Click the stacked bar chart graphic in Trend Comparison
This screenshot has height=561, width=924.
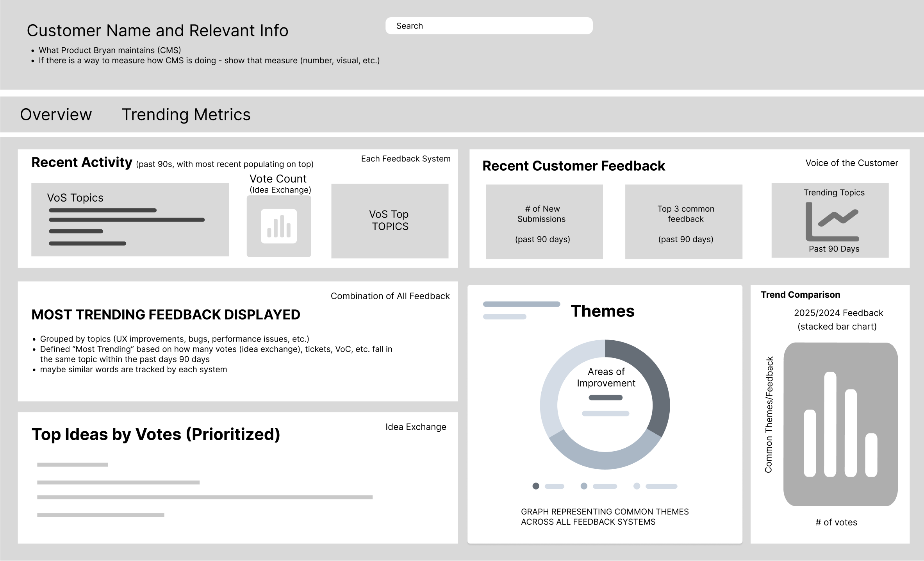click(840, 424)
